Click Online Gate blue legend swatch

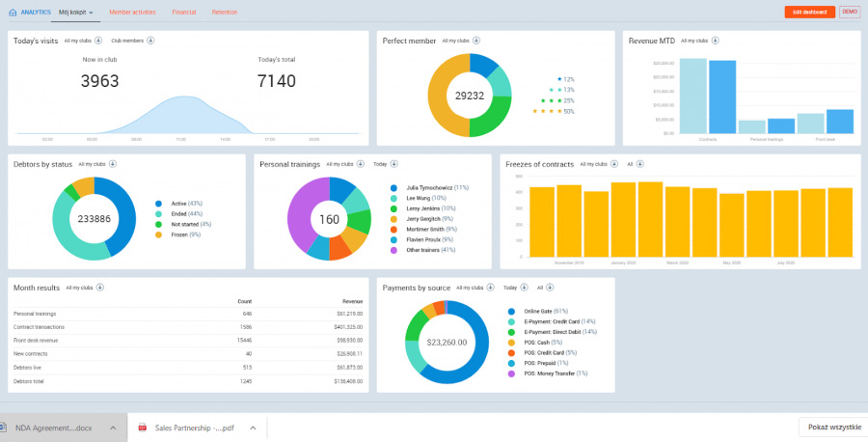click(510, 312)
